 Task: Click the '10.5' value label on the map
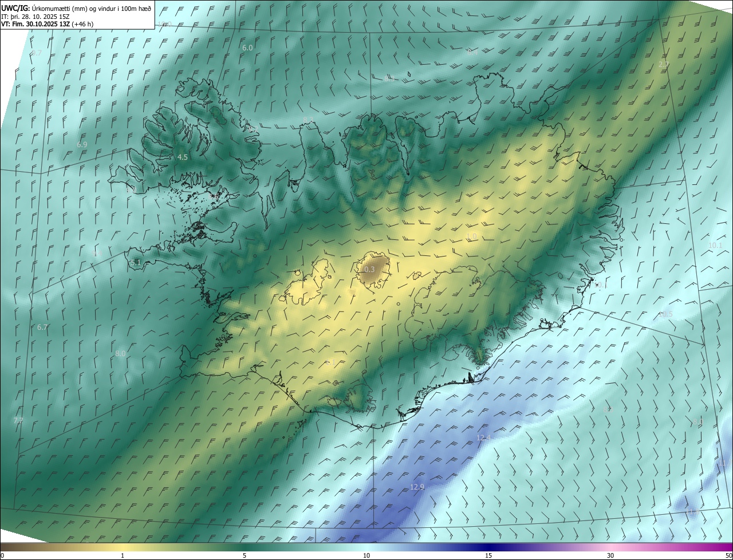point(665,314)
